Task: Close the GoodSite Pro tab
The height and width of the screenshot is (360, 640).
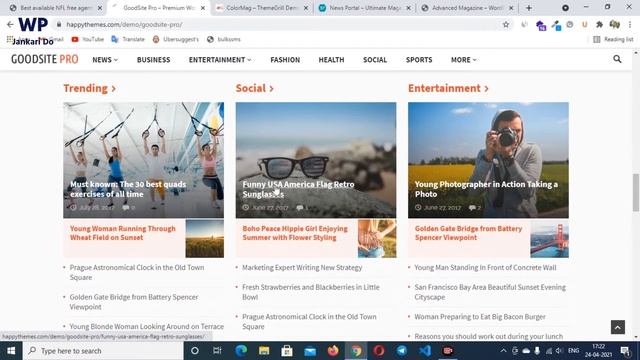Action: (203, 8)
